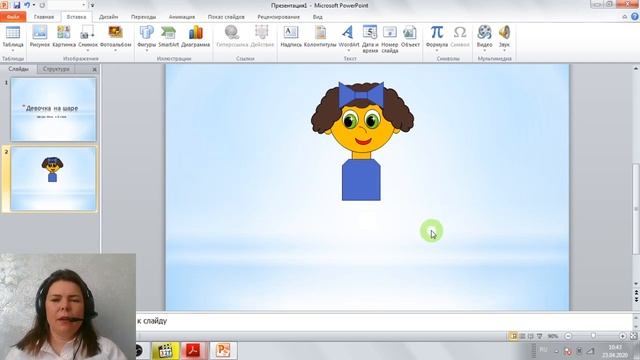Save the presentation with the floppy icon
The width and height of the screenshot is (640, 360).
tap(17, 5)
